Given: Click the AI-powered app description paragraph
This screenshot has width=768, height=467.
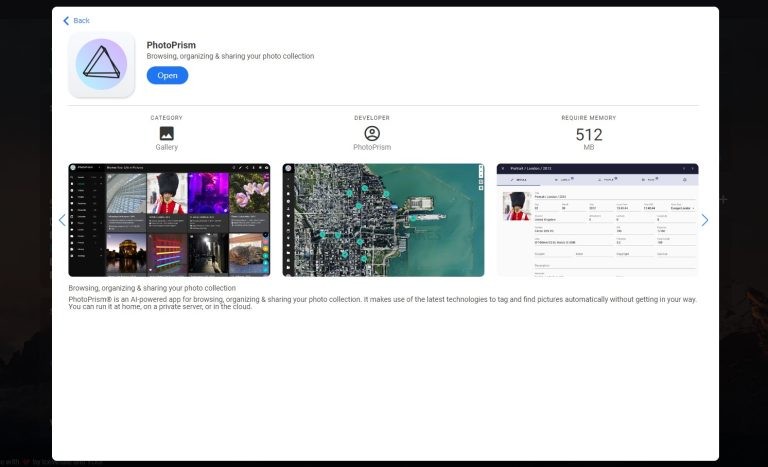Looking at the screenshot, I should (x=383, y=303).
